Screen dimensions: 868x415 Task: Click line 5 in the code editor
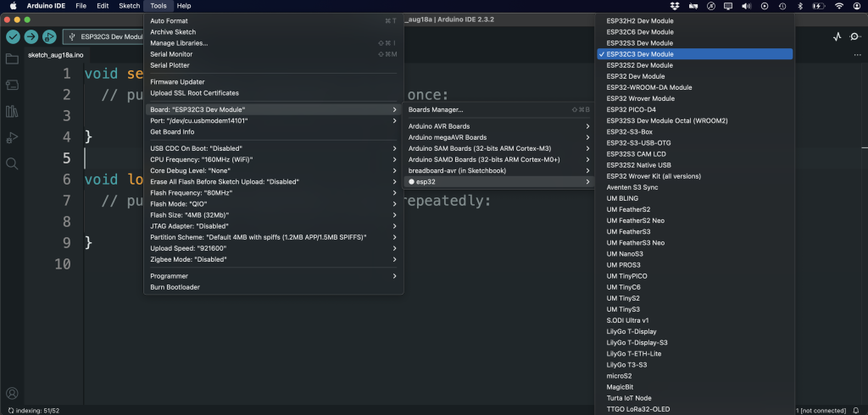point(114,158)
